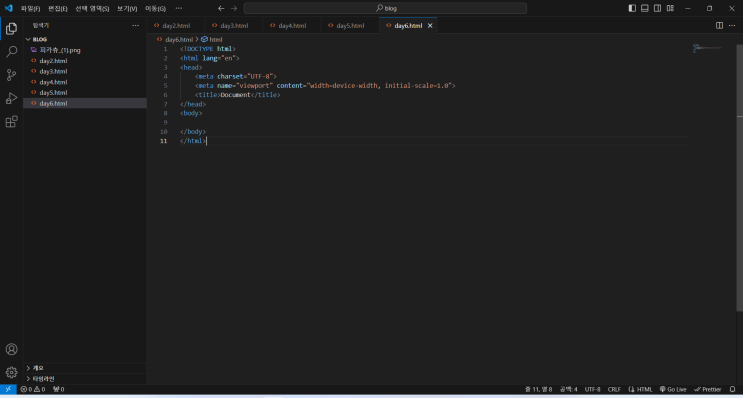
Task: Open the Selection menu
Action: (x=92, y=9)
